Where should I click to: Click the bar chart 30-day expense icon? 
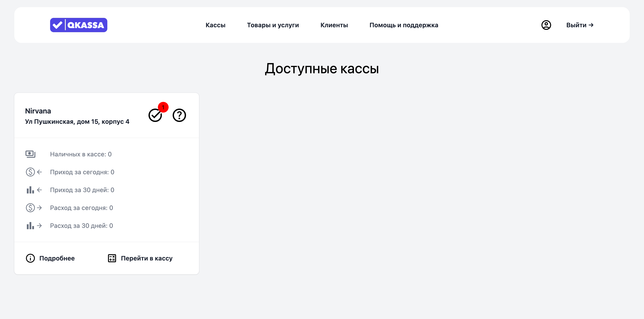30,226
